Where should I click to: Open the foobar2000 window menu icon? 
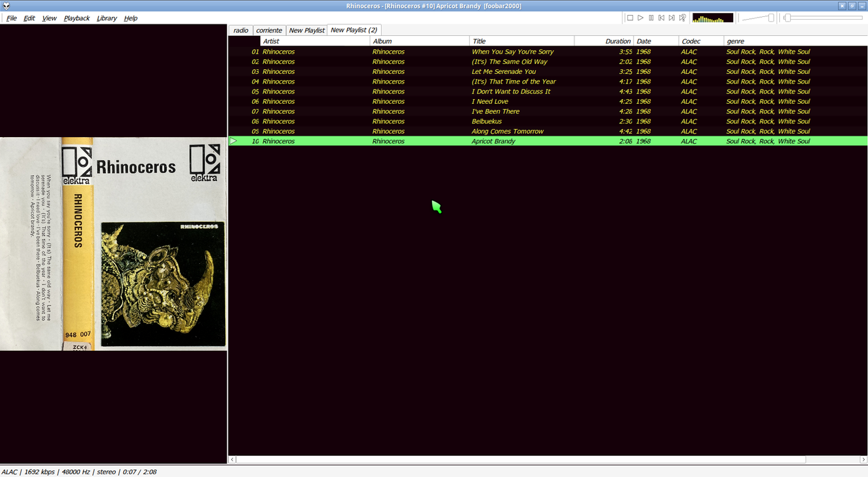6,6
